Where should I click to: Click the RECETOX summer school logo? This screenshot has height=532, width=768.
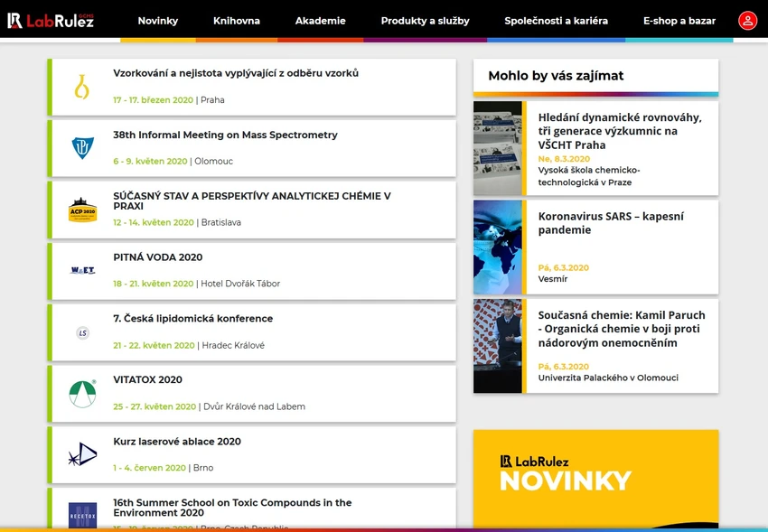point(82,514)
